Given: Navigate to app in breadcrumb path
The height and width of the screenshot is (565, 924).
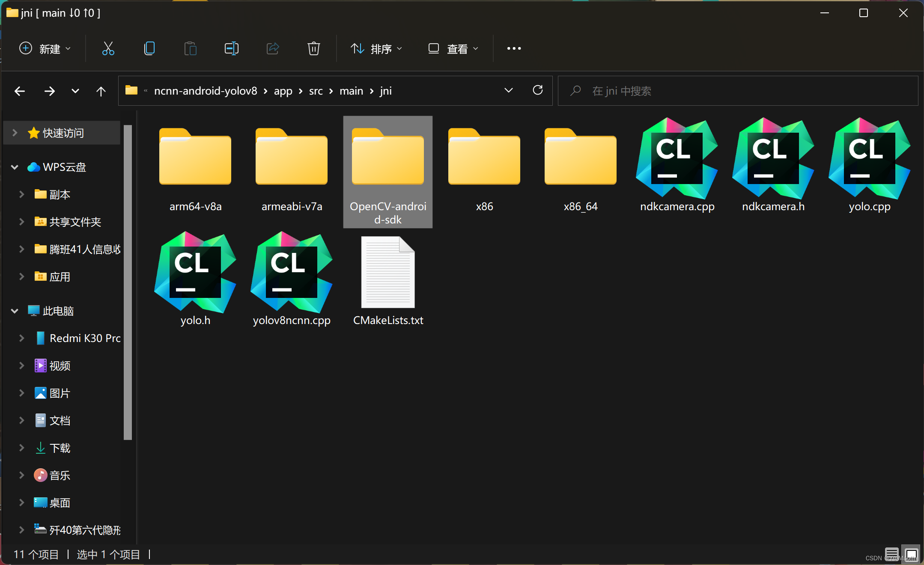Looking at the screenshot, I should (x=283, y=91).
